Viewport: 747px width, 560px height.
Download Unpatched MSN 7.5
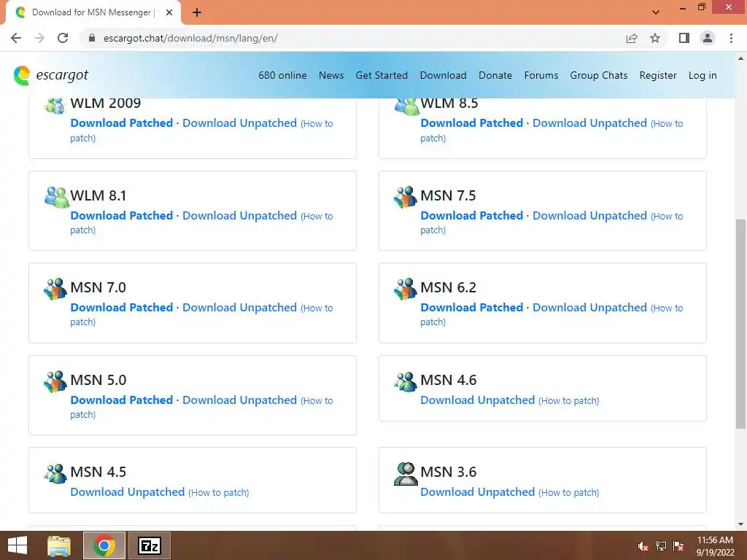589,215
